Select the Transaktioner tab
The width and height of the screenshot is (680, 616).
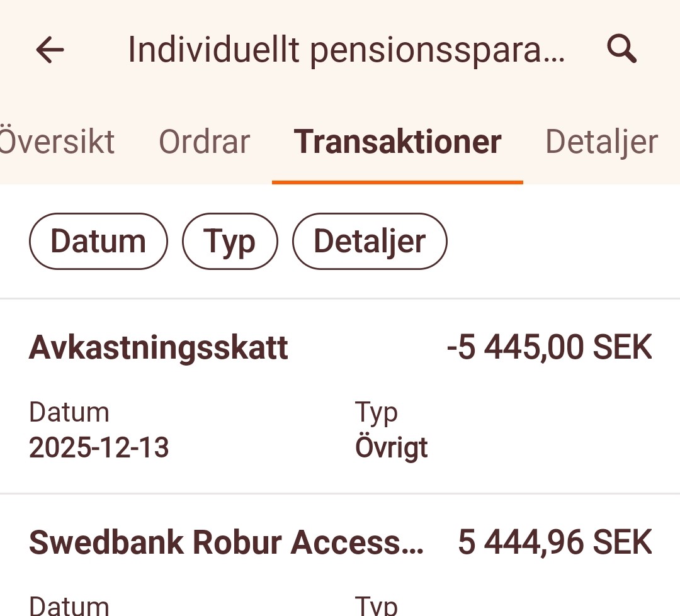[x=397, y=142]
